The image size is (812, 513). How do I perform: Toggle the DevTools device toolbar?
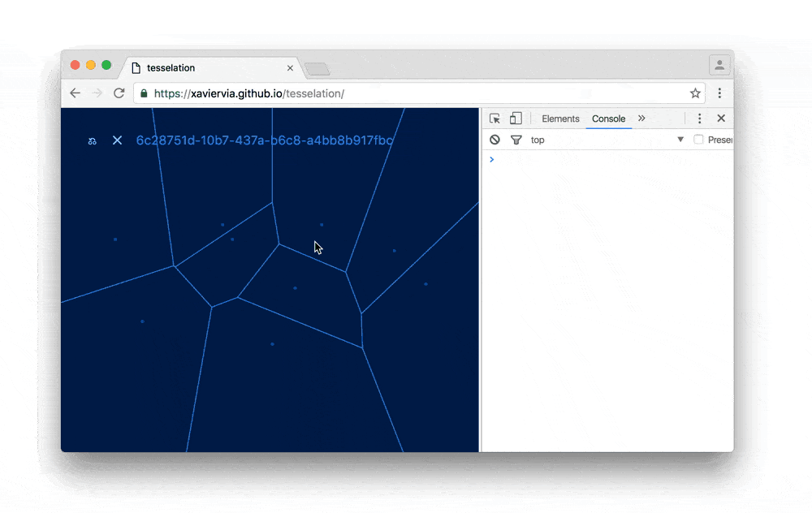[516, 119]
